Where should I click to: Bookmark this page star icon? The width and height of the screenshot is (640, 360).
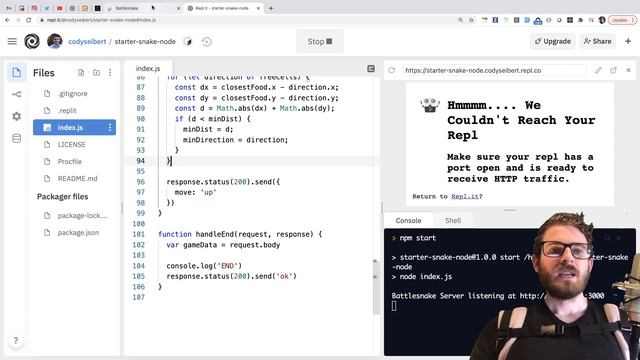pyautogui.click(x=471, y=20)
